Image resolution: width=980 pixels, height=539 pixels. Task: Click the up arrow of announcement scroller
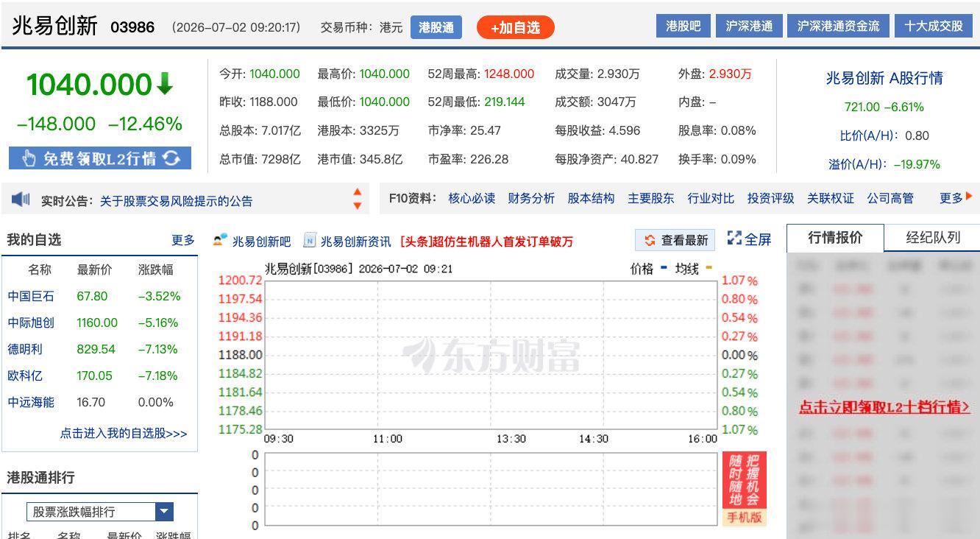[358, 193]
